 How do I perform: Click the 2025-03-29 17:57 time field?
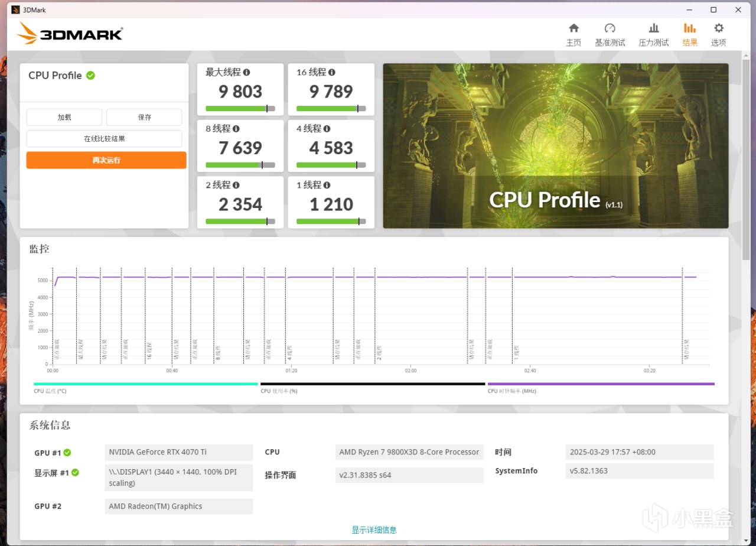pos(640,452)
